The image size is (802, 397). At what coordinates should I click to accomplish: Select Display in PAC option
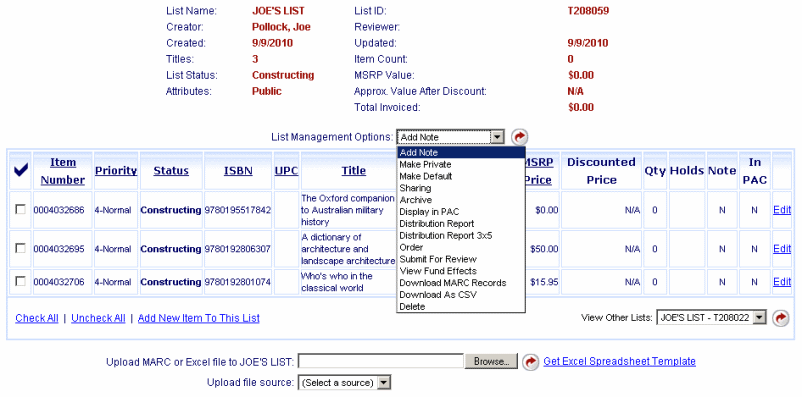461,211
